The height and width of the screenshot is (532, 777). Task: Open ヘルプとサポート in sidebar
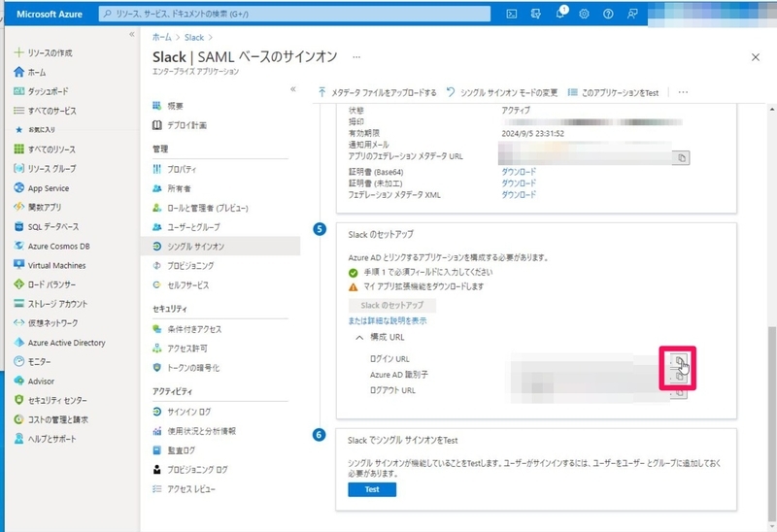(x=45, y=439)
